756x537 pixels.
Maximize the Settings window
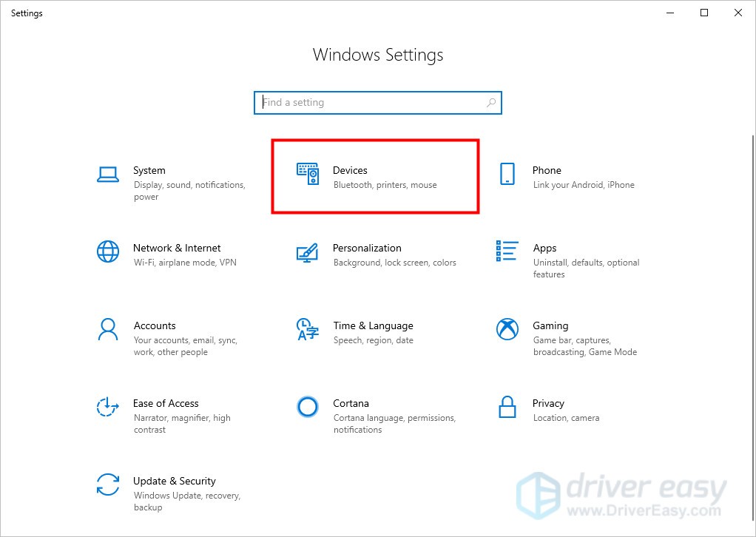(704, 13)
